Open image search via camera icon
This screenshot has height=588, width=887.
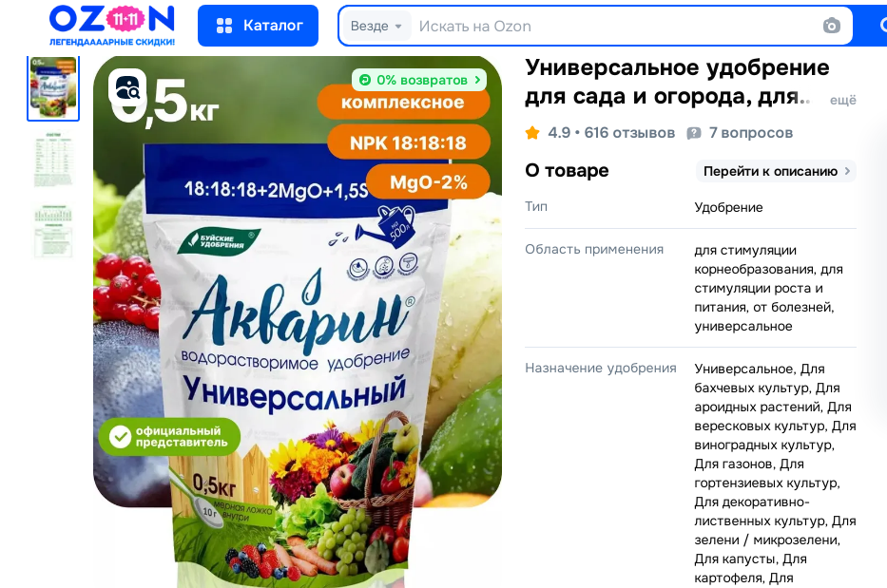[x=831, y=26]
